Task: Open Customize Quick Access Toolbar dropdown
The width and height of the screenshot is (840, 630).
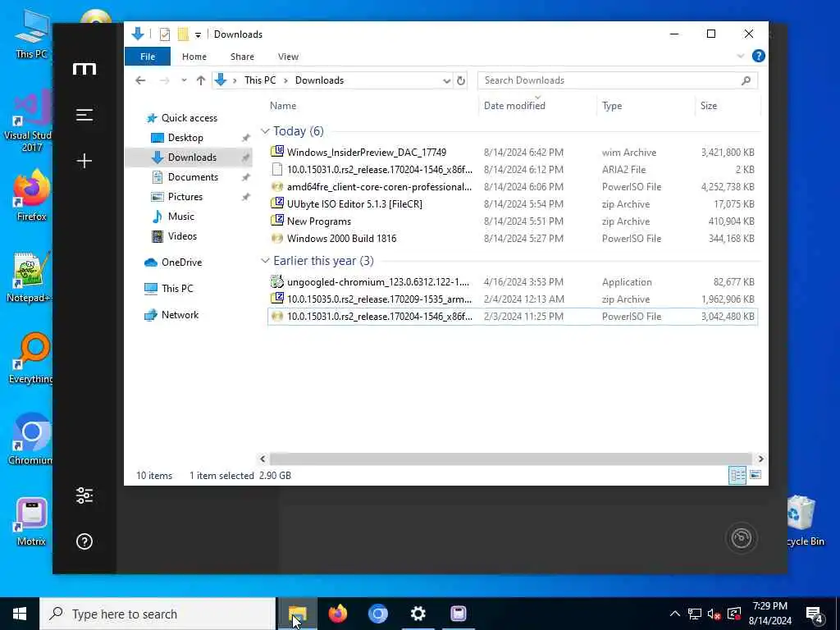Action: tap(198, 34)
